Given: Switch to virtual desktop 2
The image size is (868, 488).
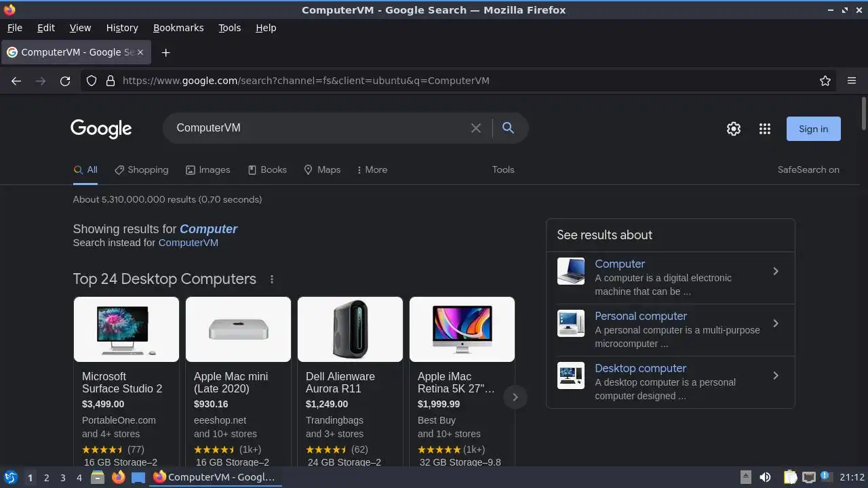Looking at the screenshot, I should pyautogui.click(x=46, y=478).
